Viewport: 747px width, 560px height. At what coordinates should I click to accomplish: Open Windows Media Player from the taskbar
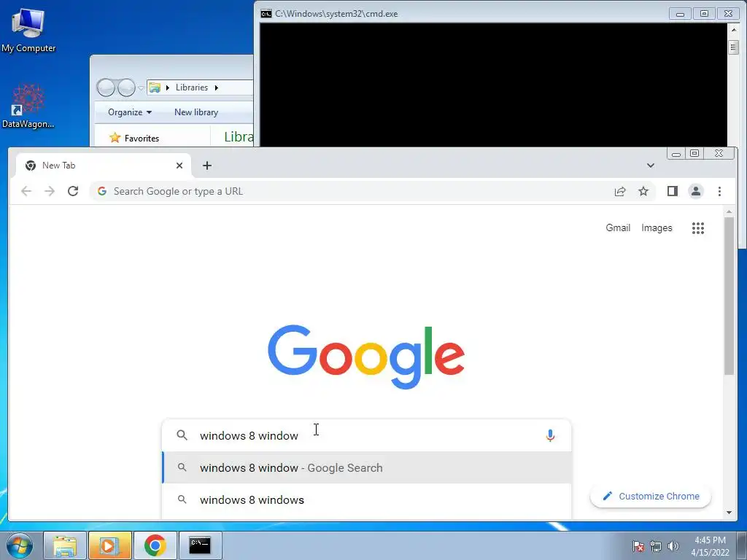click(x=110, y=545)
